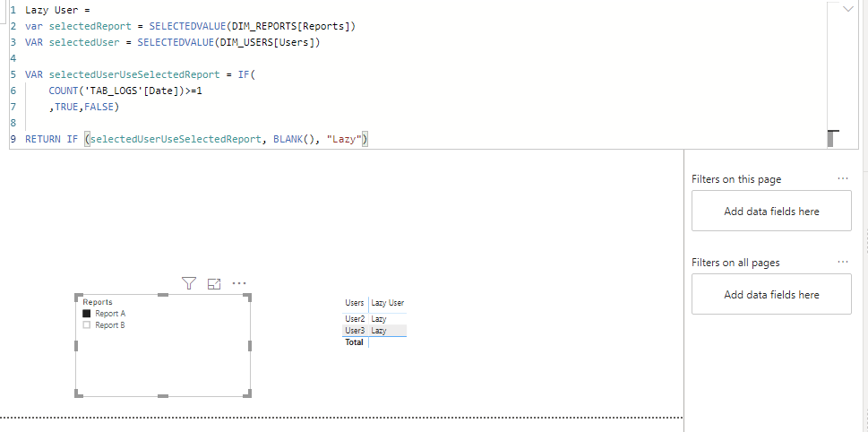Click the SELECTEDVALUE(DIM_REPORTS[Reports]) expression
Image resolution: width=868 pixels, height=432 pixels.
point(253,26)
